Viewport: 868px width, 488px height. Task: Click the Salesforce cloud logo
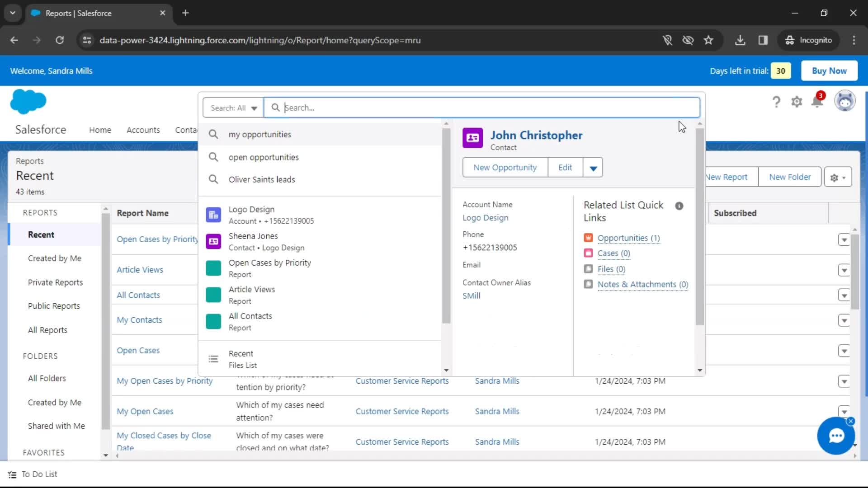coord(28,101)
